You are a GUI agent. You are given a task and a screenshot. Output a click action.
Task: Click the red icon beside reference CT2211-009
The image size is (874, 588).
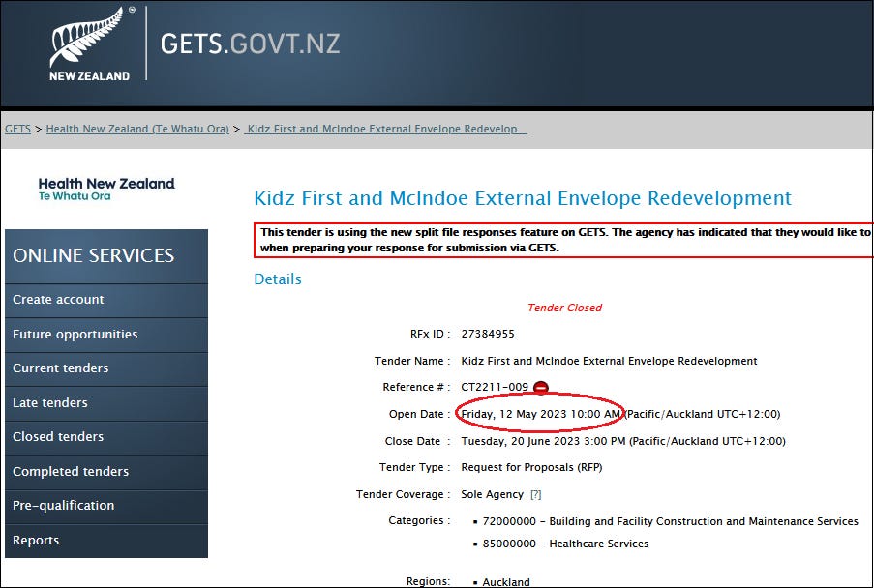[541, 388]
